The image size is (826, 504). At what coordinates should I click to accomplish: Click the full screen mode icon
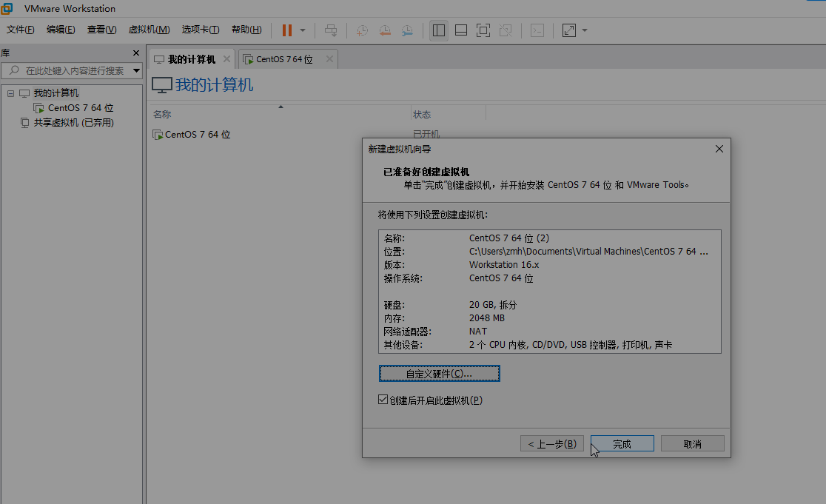tap(483, 30)
